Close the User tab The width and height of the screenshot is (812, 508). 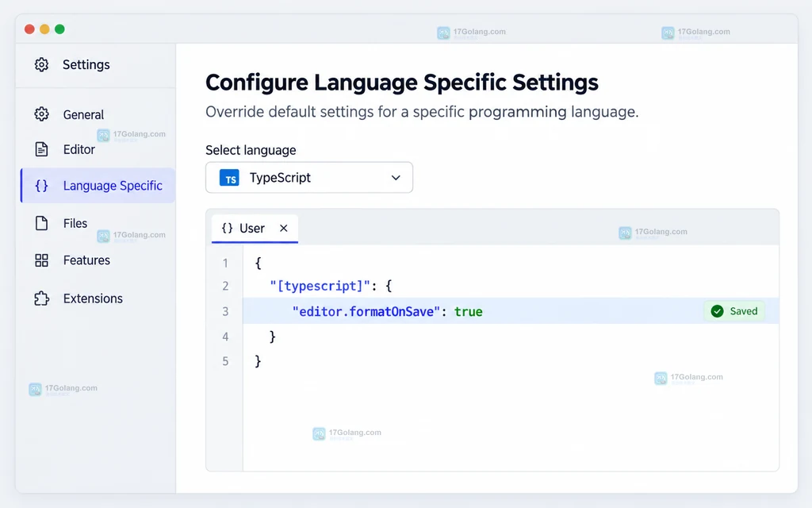283,228
